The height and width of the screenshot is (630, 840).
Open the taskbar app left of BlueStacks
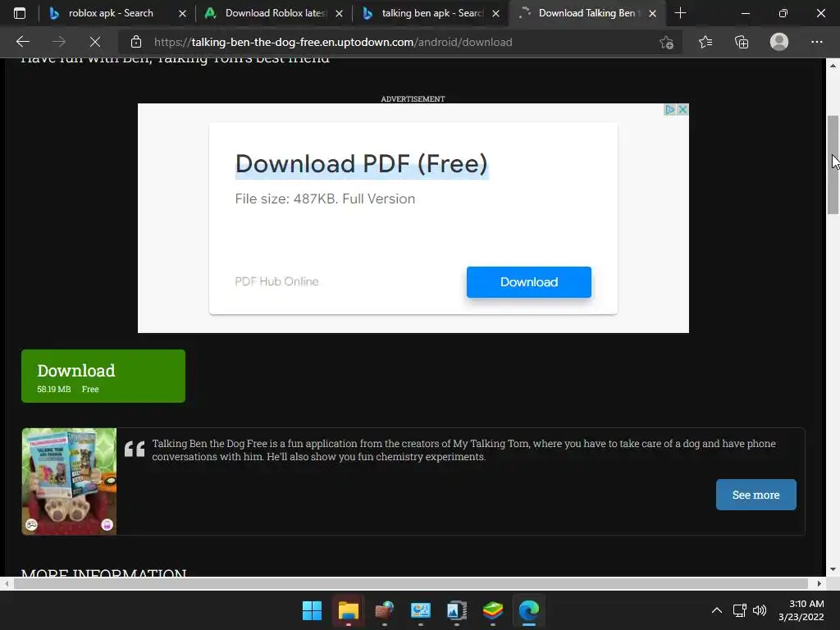[456, 610]
